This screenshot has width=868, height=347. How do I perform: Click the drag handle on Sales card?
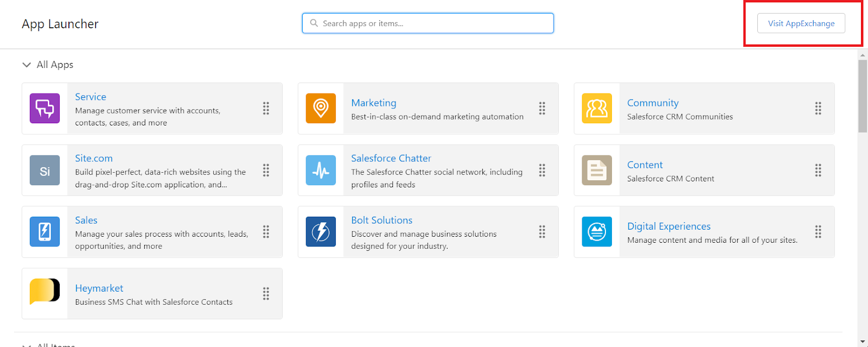(266, 232)
